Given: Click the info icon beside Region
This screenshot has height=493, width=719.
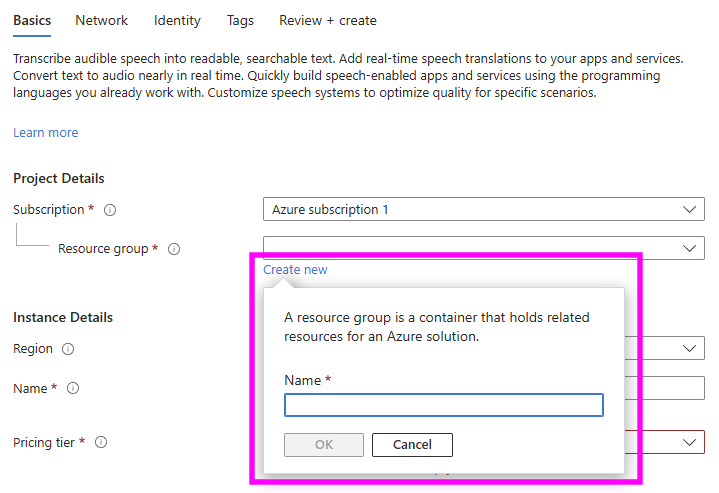Looking at the screenshot, I should point(68,349).
